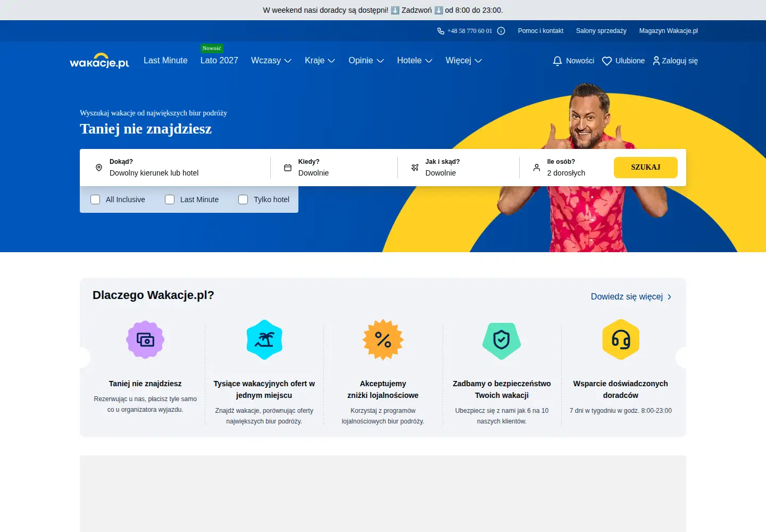Click the location pin icon in Dokąd field
Screen dimensions: 766x532
click(99, 168)
